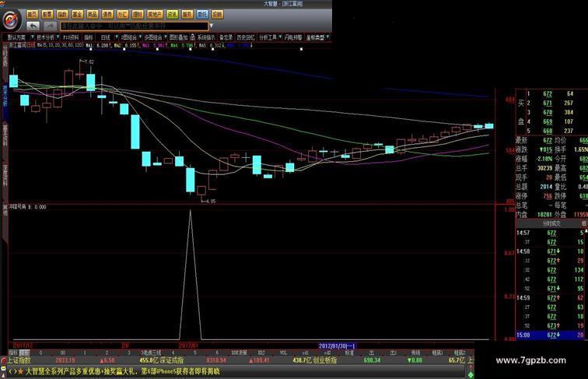Open the green 资讯 news button
The height and width of the screenshot is (379, 588).
pyautogui.click(x=172, y=14)
